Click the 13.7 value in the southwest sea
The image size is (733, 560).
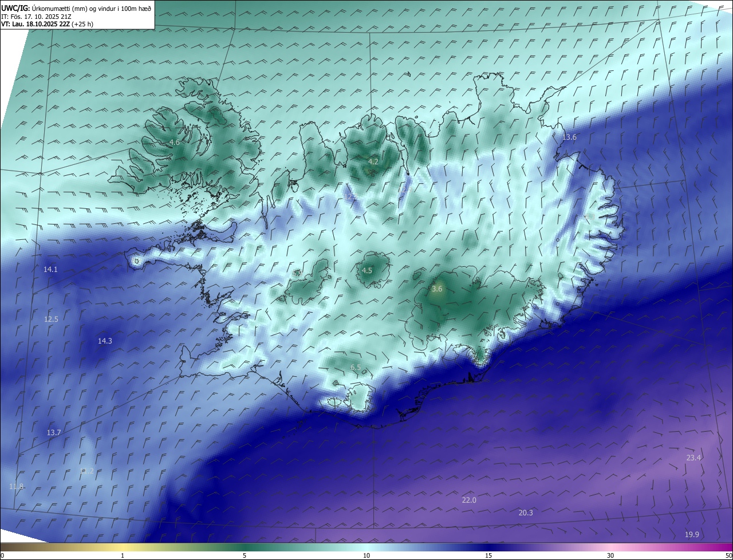click(x=54, y=432)
